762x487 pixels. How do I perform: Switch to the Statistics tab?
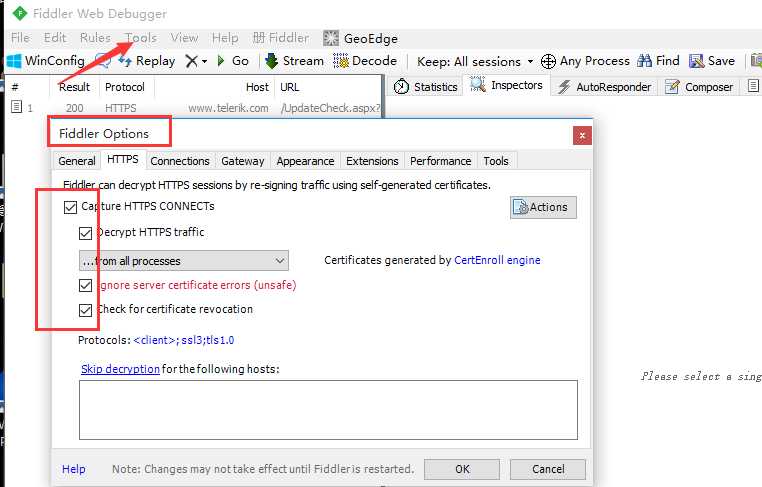click(x=426, y=87)
